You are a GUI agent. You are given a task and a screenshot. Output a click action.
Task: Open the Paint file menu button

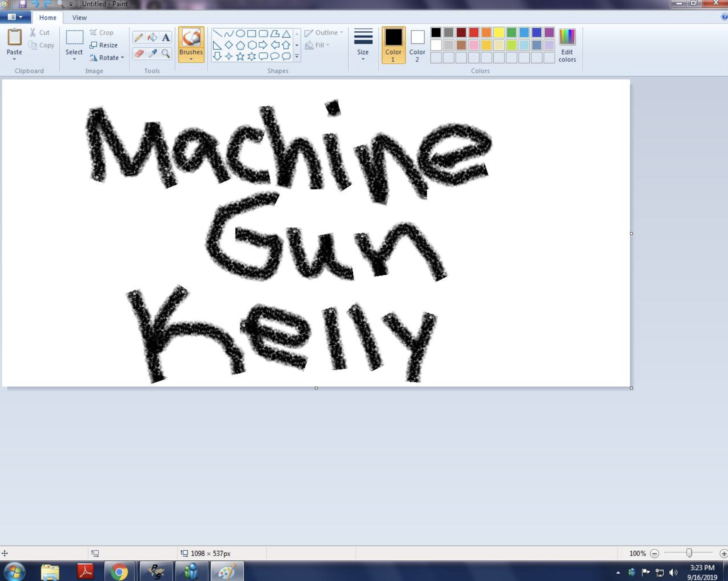[x=15, y=17]
